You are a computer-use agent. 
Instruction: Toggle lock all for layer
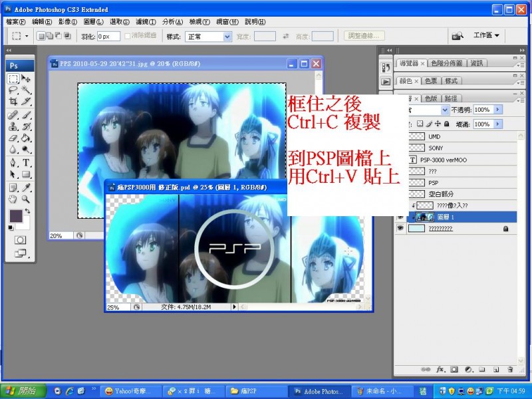tap(446, 124)
